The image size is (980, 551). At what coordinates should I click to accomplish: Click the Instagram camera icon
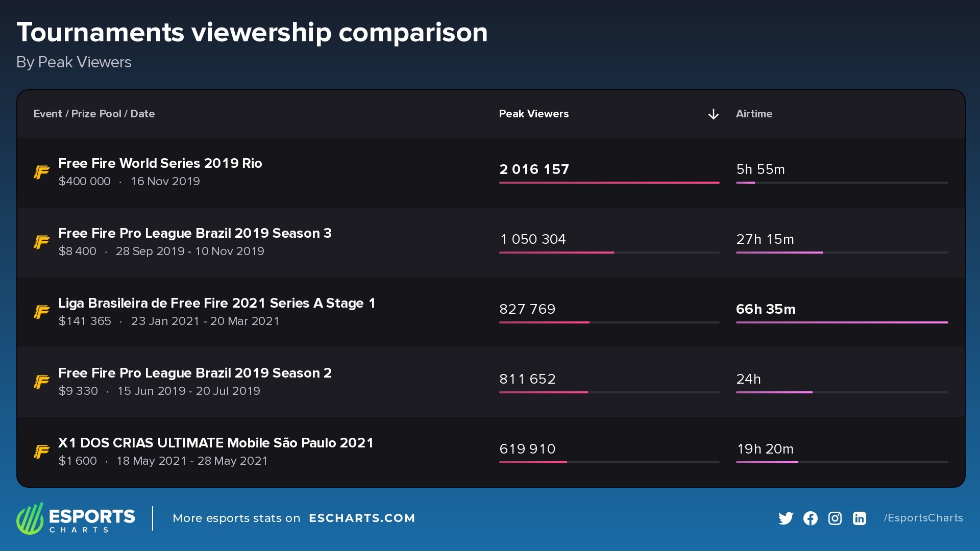coord(835,518)
